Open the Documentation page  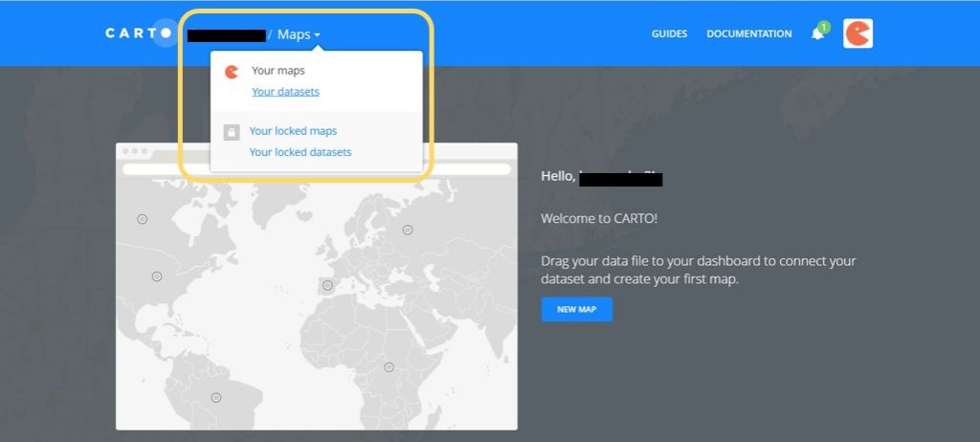click(748, 33)
